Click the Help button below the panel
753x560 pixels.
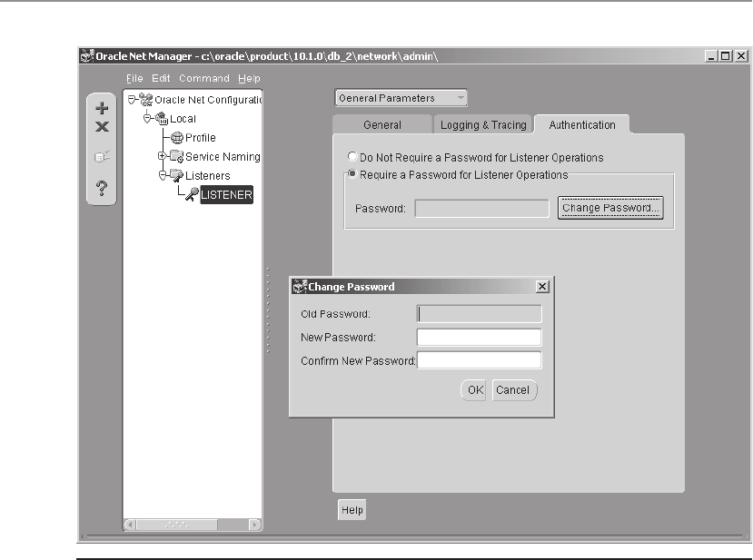[352, 510]
